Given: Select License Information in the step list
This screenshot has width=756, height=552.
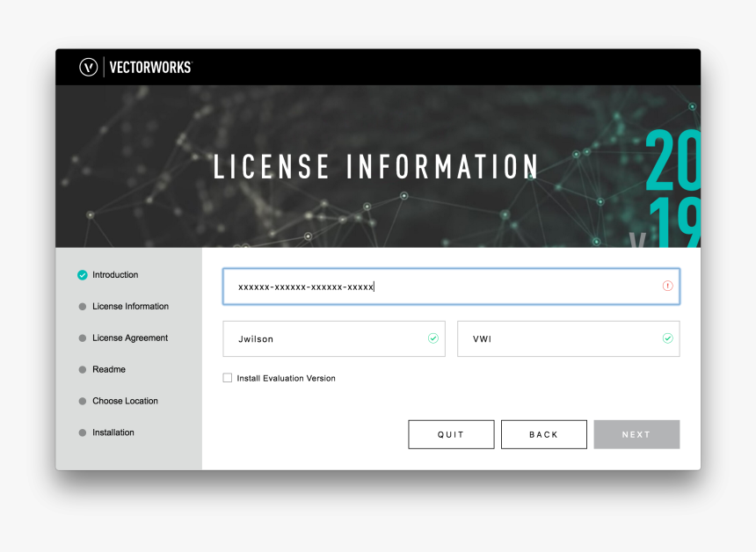Looking at the screenshot, I should coord(130,306).
